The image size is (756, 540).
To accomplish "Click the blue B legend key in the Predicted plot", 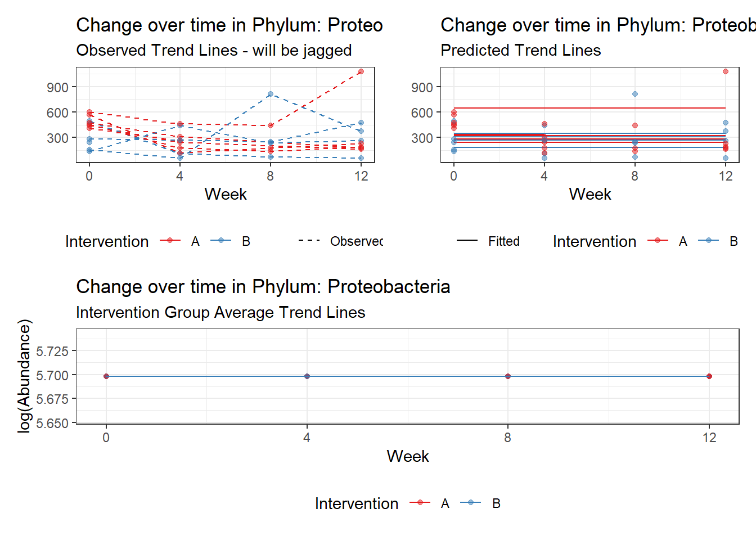I will click(708, 241).
